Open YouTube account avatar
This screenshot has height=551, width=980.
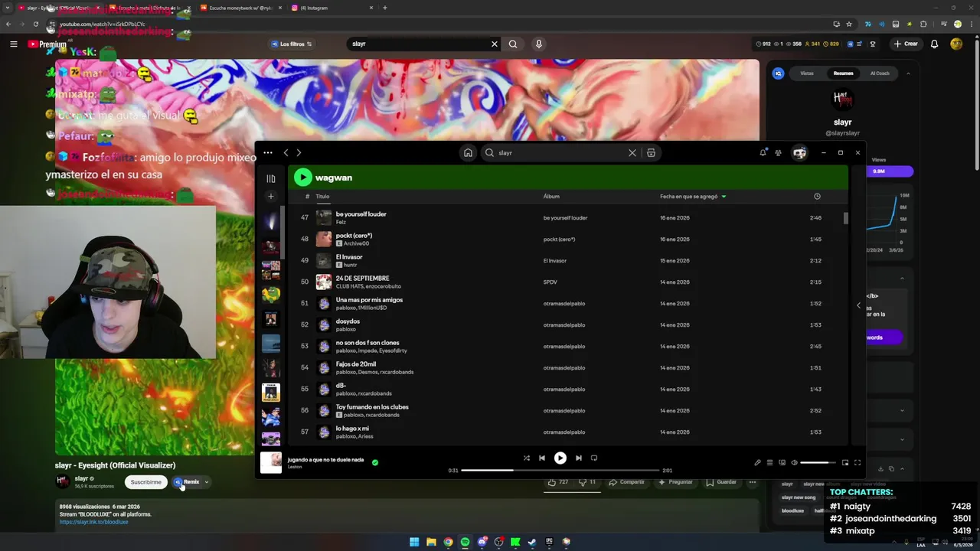(956, 44)
